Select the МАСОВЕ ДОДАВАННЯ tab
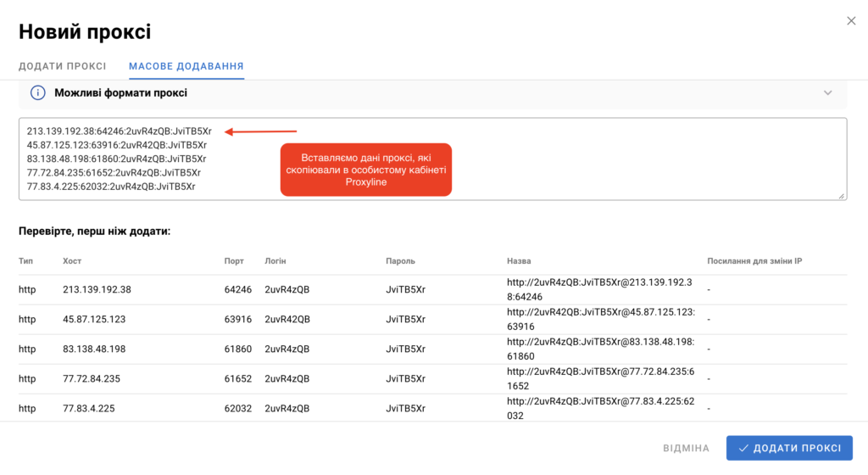Screen dimensions: 868x475 pos(186,66)
